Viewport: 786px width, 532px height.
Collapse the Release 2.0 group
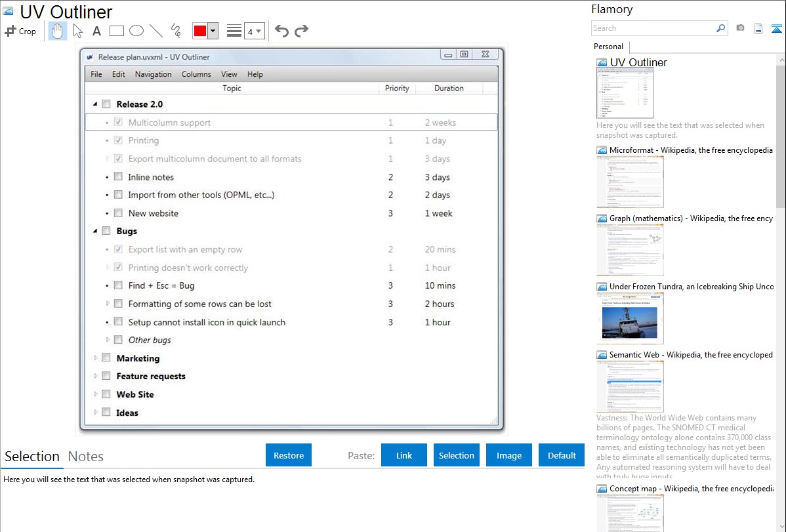pyautogui.click(x=96, y=104)
